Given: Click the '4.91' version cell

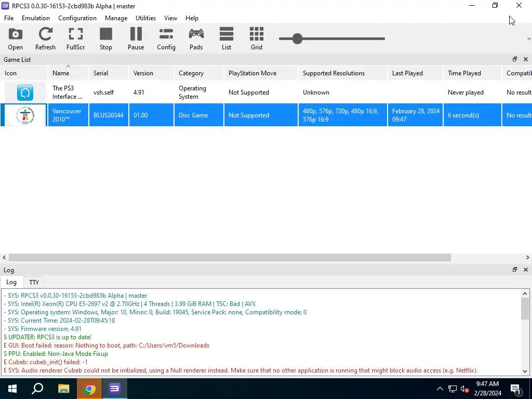Looking at the screenshot, I should pos(151,92).
